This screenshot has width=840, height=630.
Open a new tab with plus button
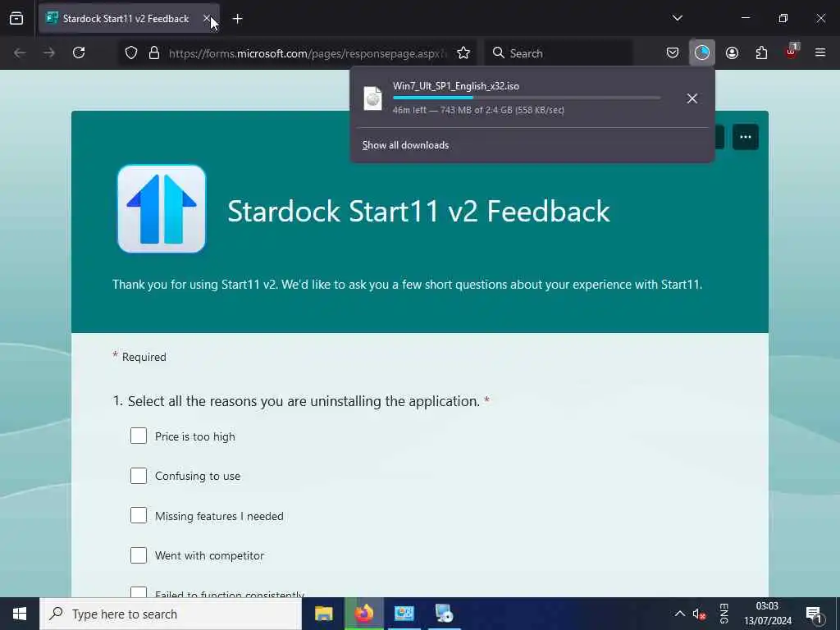point(237,19)
